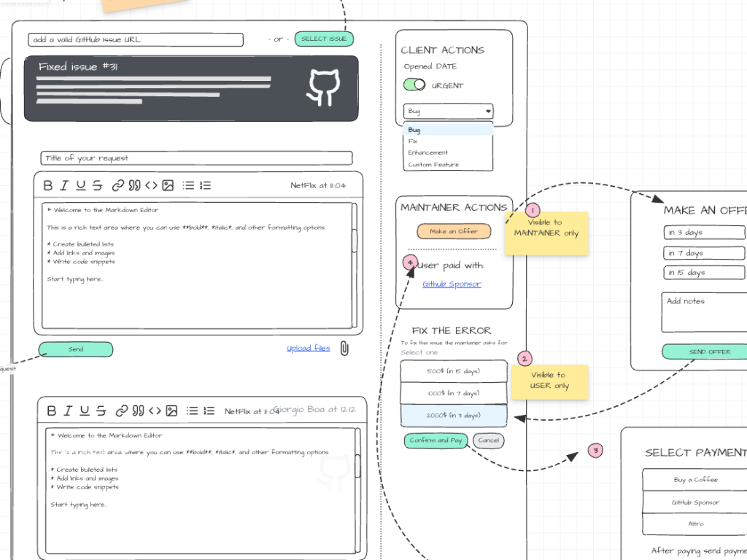Image resolution: width=747 pixels, height=560 pixels.
Task: Open the Github Sponsor link
Action: pos(452,284)
